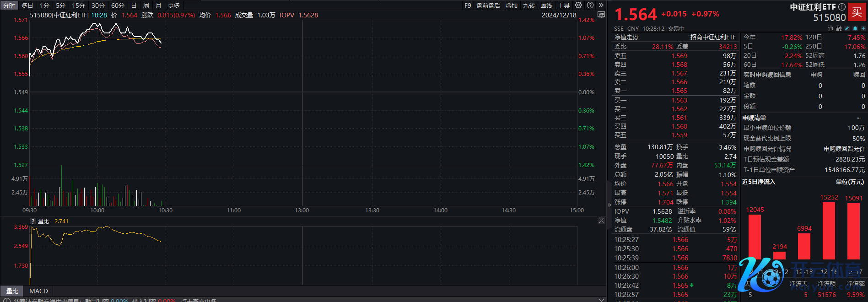
Task: Toggle the 叠加 overlay comparison
Action: pyautogui.click(x=511, y=5)
